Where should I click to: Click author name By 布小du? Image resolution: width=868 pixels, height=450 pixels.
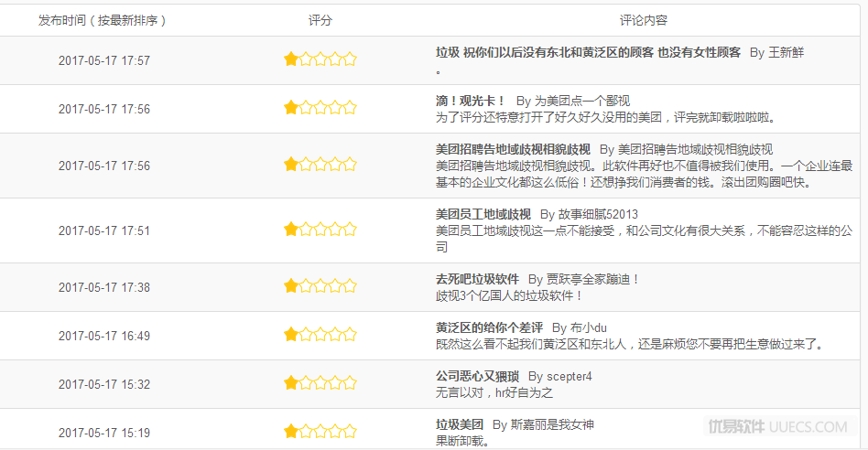point(579,327)
